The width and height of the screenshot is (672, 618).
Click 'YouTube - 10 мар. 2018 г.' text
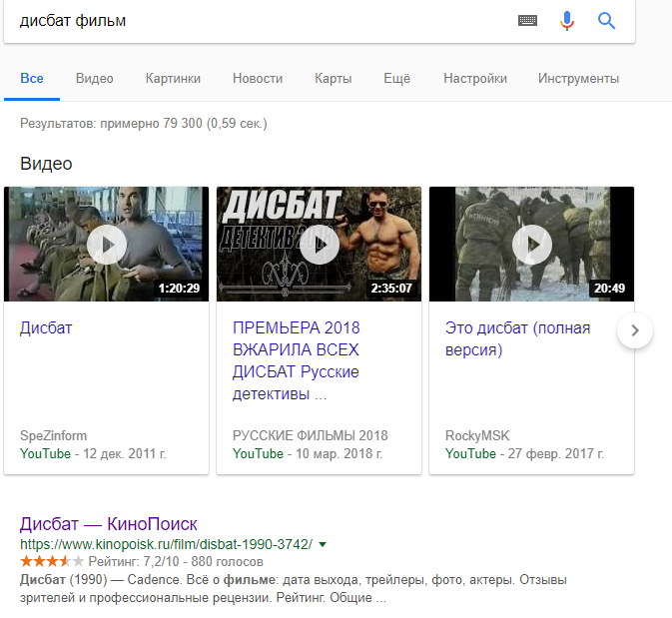tap(308, 454)
